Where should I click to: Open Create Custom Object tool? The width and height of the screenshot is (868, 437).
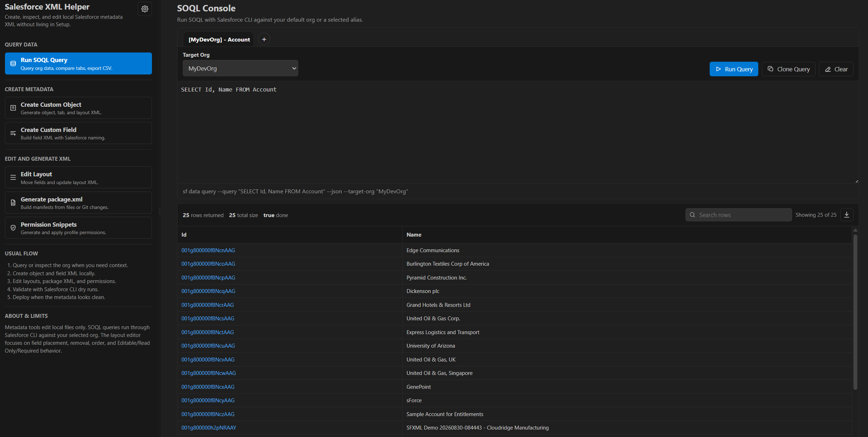(x=78, y=108)
